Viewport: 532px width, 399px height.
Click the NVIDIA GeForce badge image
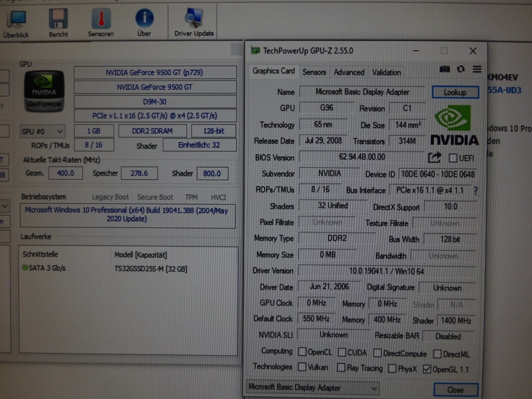tap(44, 91)
